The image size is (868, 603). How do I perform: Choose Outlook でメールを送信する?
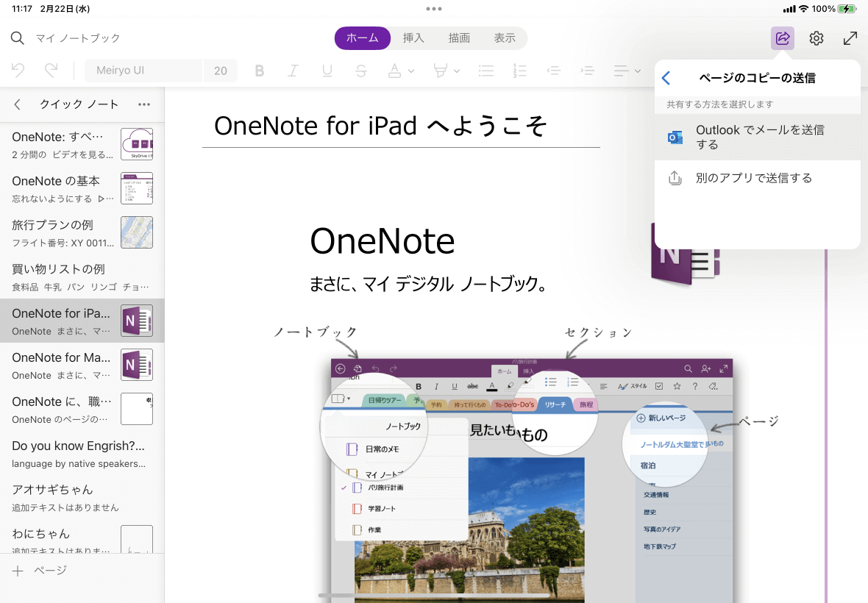[x=757, y=138]
